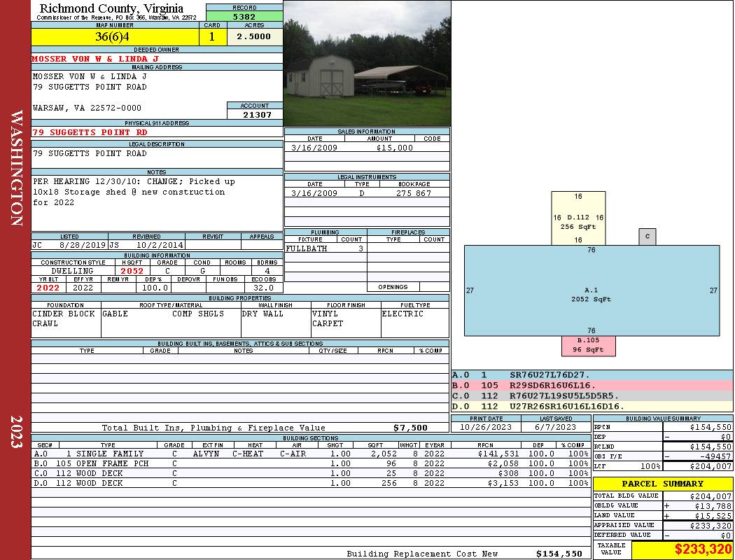This screenshot has width=735, height=560.
Task: Click the small gray C box in sketch
Action: pos(647,237)
